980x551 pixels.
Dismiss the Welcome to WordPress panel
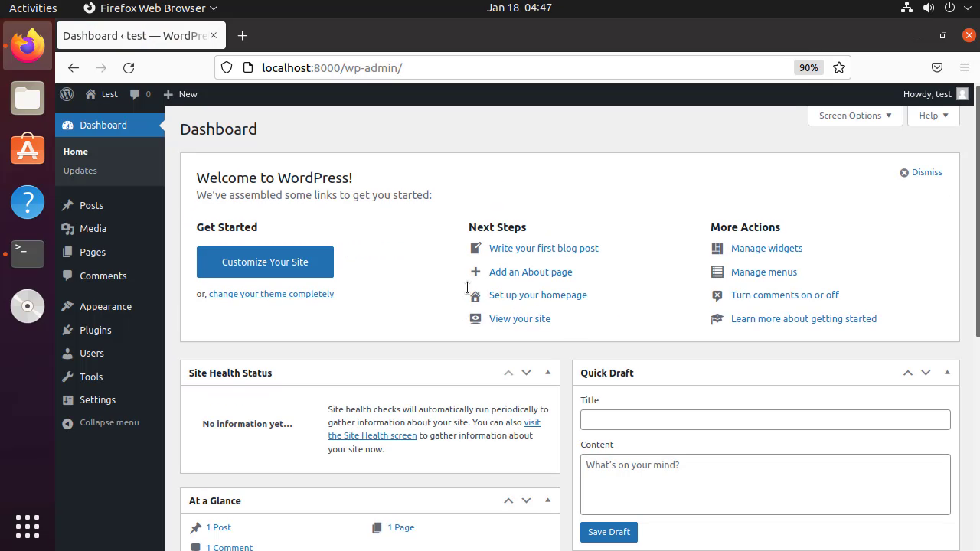[921, 172]
